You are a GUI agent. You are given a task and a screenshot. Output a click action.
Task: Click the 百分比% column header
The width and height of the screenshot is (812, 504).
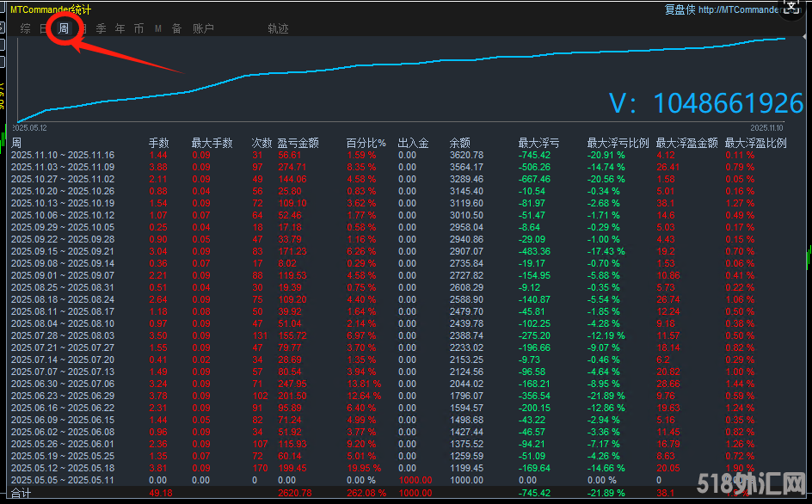tap(366, 143)
